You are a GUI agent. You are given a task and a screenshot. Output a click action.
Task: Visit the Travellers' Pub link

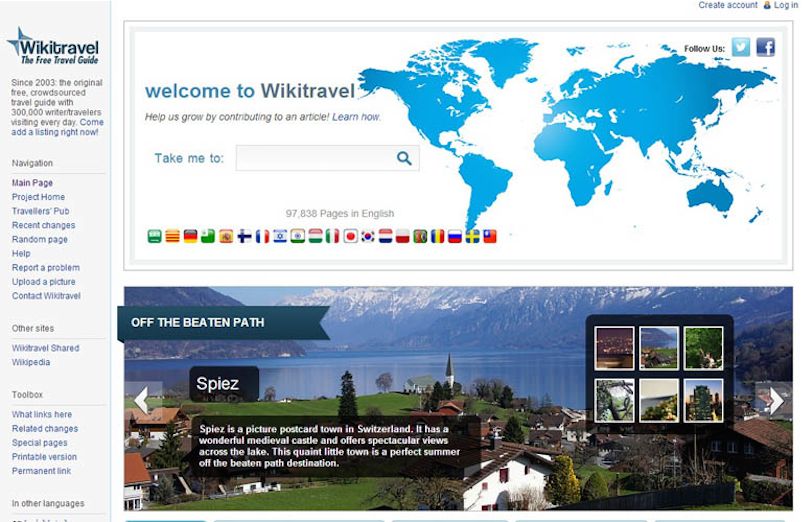pyautogui.click(x=40, y=211)
